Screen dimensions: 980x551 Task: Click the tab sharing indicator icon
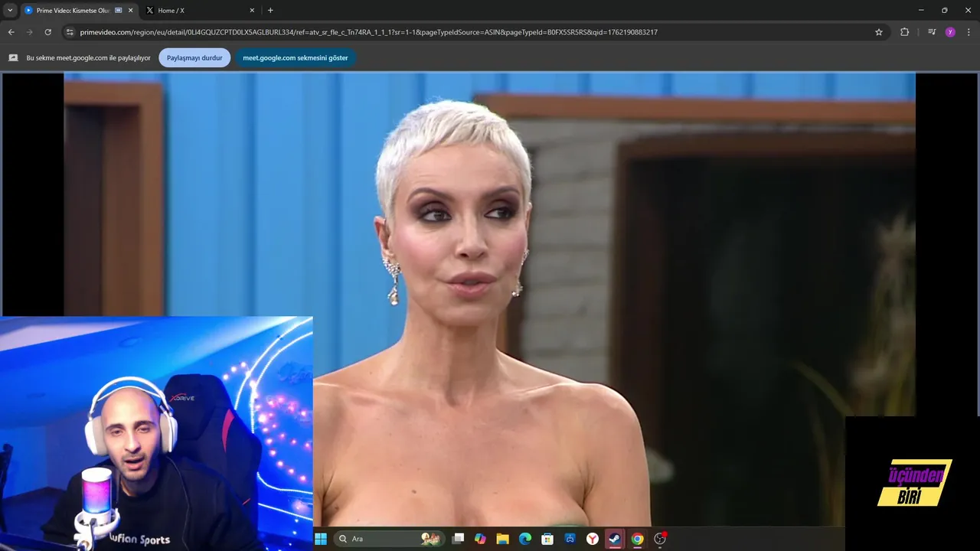[119, 11]
